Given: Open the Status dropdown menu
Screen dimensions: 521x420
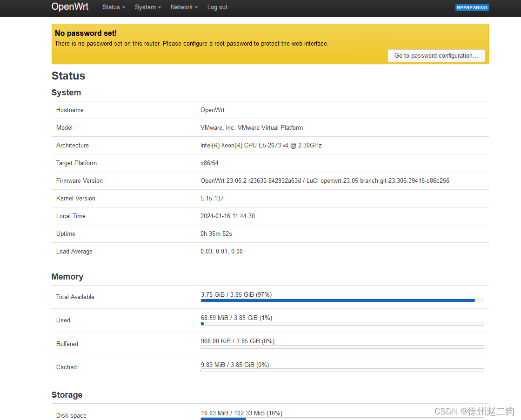Looking at the screenshot, I should pos(114,7).
